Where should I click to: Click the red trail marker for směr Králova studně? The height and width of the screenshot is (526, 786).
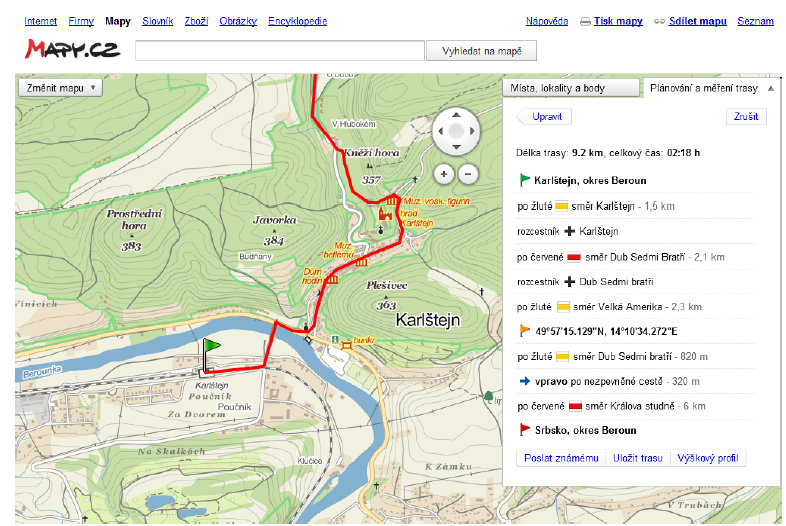point(575,406)
